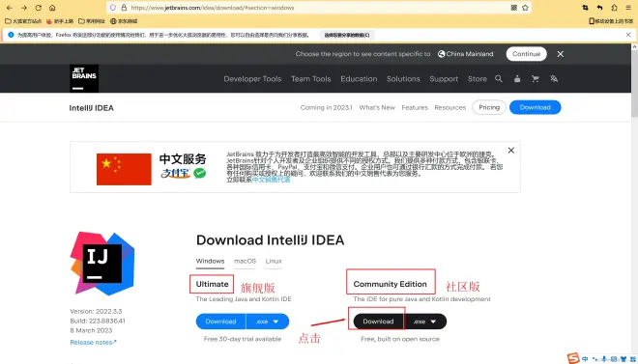
Task: Select the macOS tab
Action: pyautogui.click(x=245, y=262)
